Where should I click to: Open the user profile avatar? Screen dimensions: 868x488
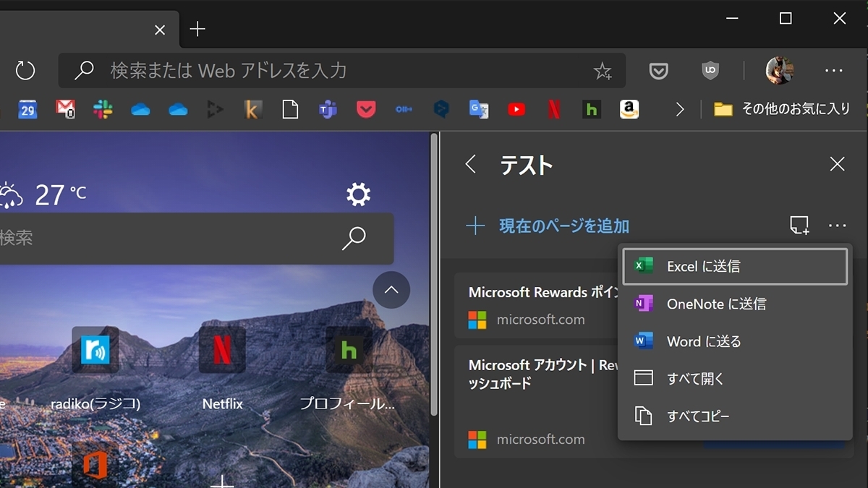[779, 70]
